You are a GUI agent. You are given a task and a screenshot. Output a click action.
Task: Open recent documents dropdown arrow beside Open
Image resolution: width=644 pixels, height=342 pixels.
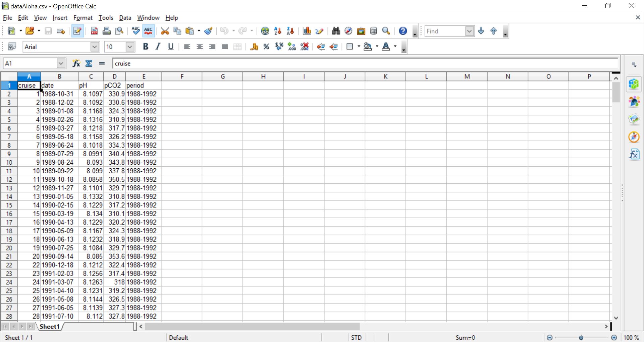coord(39,31)
